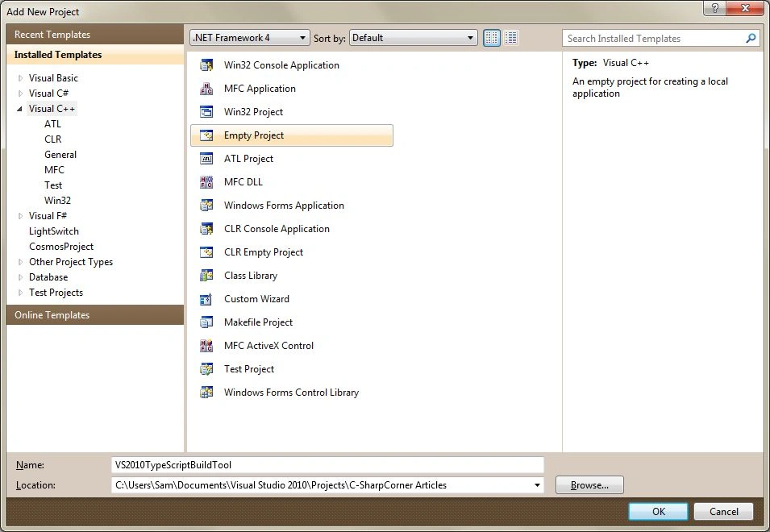
Task: Select the CosmosProject tree item
Action: click(x=61, y=247)
